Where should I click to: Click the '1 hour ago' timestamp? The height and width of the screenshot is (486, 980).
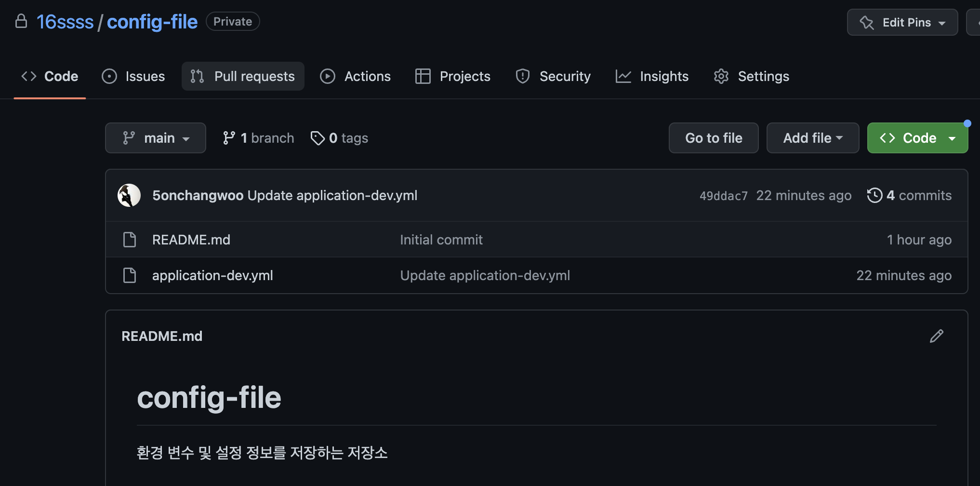(919, 240)
